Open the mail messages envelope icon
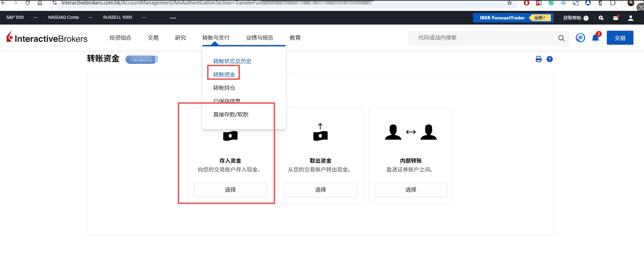 [x=616, y=18]
